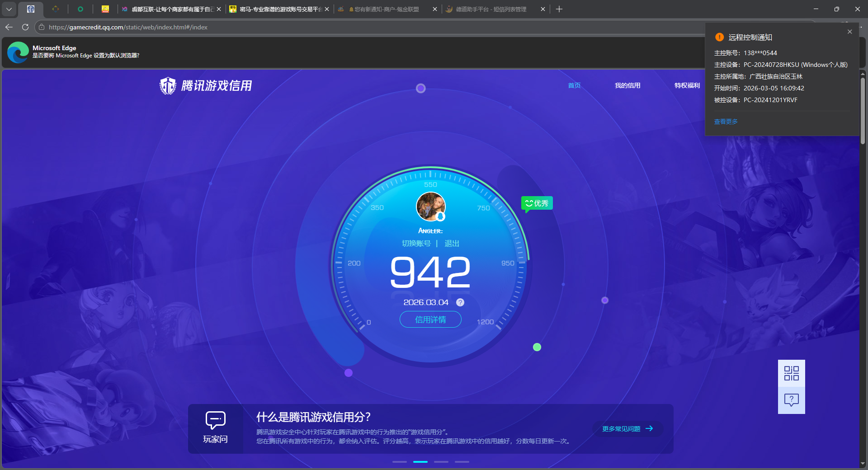
Task: Click the browser back arrow
Action: coord(9,27)
